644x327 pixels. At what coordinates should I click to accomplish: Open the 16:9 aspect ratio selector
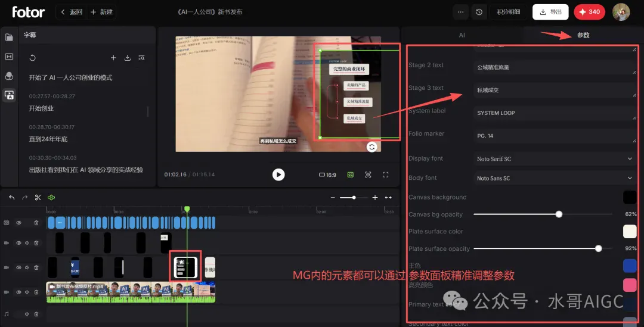coord(327,175)
